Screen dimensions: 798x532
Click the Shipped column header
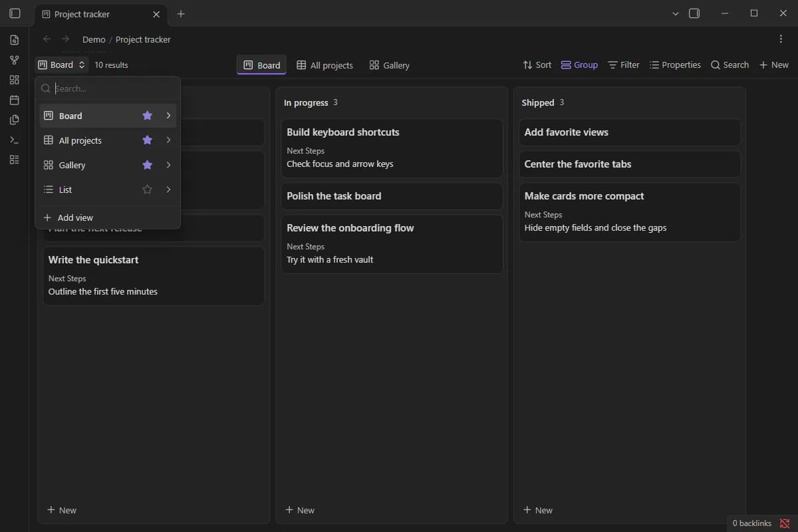coord(538,102)
